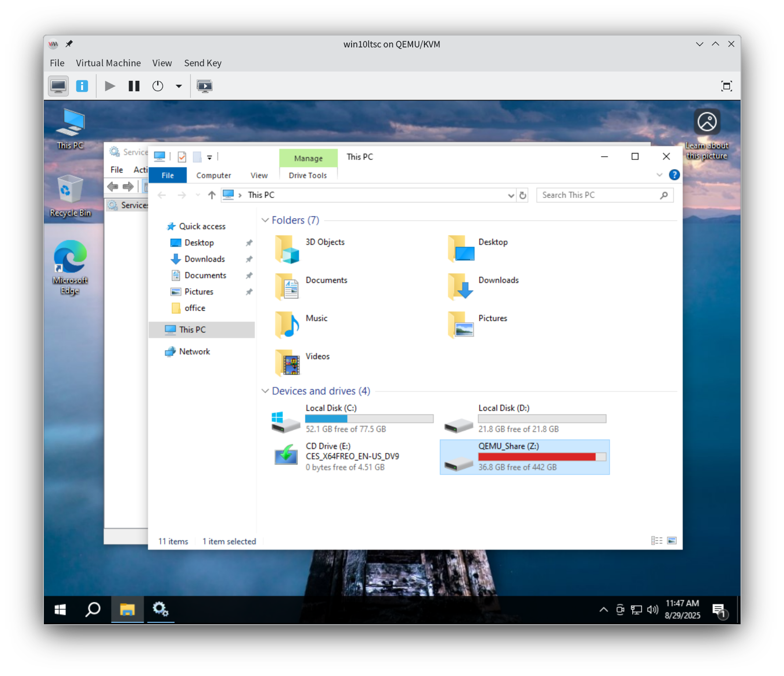784x676 pixels.
Task: Open Windows Start menu
Action: pos(60,609)
